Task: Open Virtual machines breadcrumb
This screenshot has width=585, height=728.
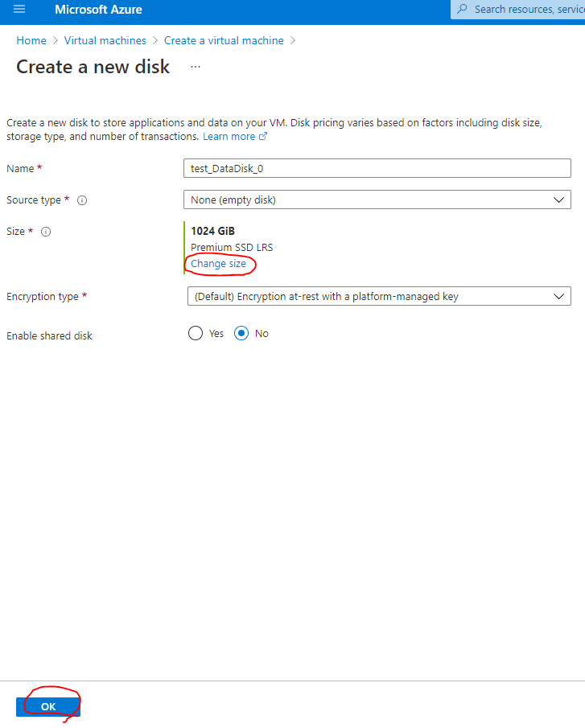Action: [x=105, y=40]
